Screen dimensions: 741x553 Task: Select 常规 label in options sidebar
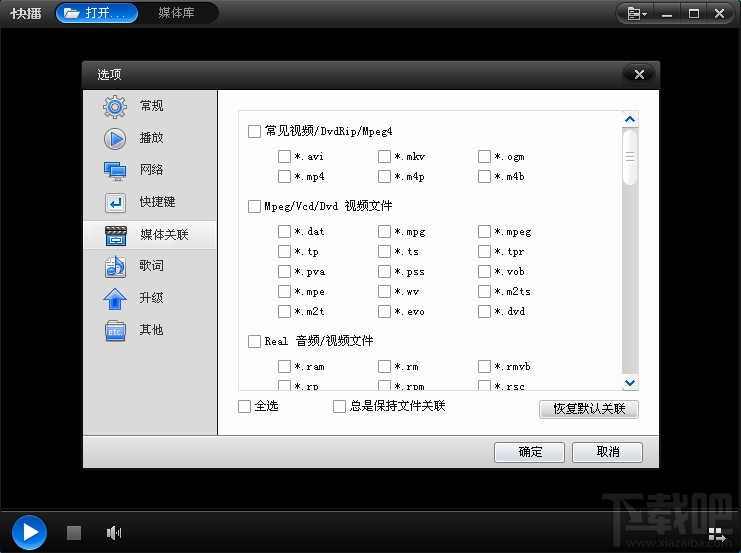(151, 106)
